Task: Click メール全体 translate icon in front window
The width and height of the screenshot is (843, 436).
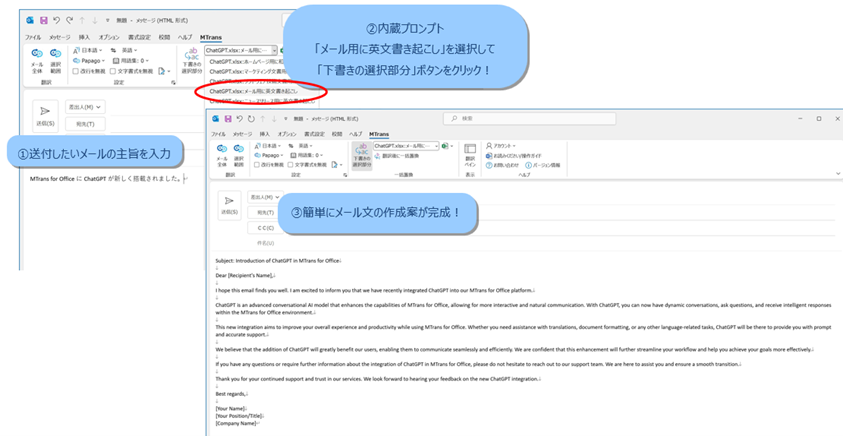Action: coord(222,155)
